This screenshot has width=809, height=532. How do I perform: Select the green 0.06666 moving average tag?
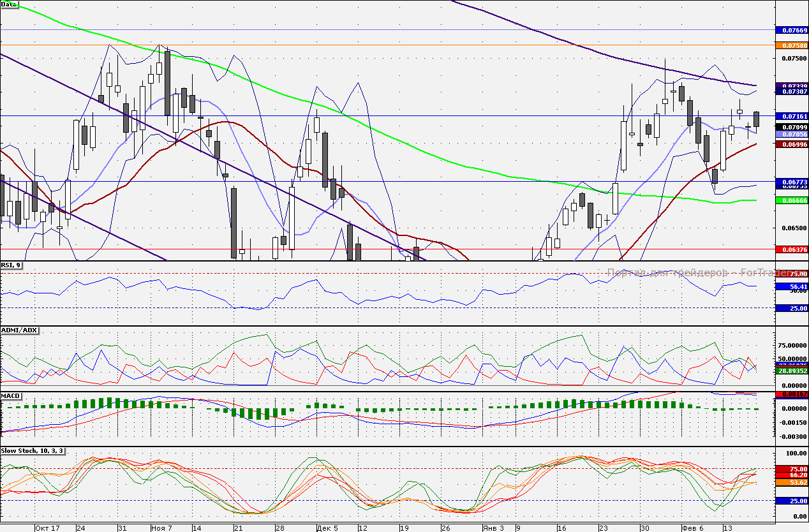[791, 200]
